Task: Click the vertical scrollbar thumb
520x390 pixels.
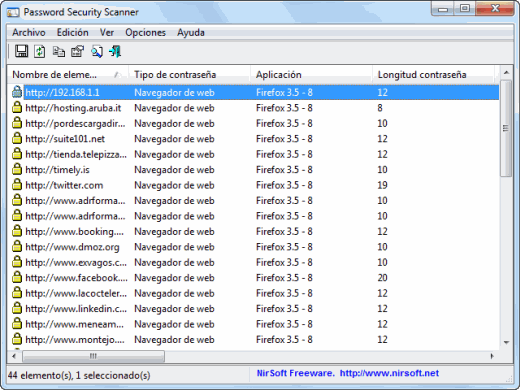Action: 506,128
